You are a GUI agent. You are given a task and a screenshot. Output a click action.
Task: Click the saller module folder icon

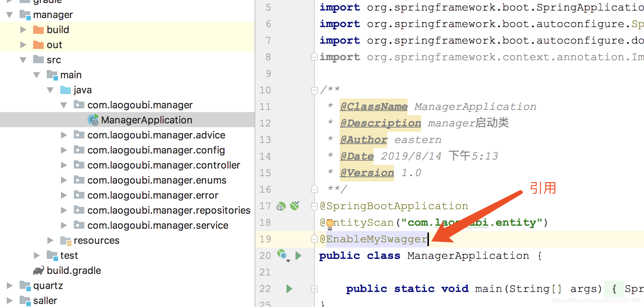(x=25, y=301)
